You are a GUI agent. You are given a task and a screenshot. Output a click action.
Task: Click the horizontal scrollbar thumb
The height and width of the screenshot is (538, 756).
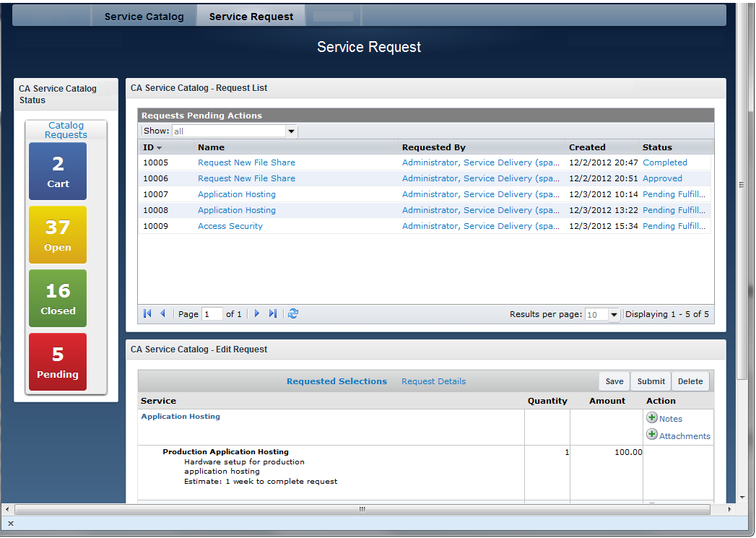point(362,509)
